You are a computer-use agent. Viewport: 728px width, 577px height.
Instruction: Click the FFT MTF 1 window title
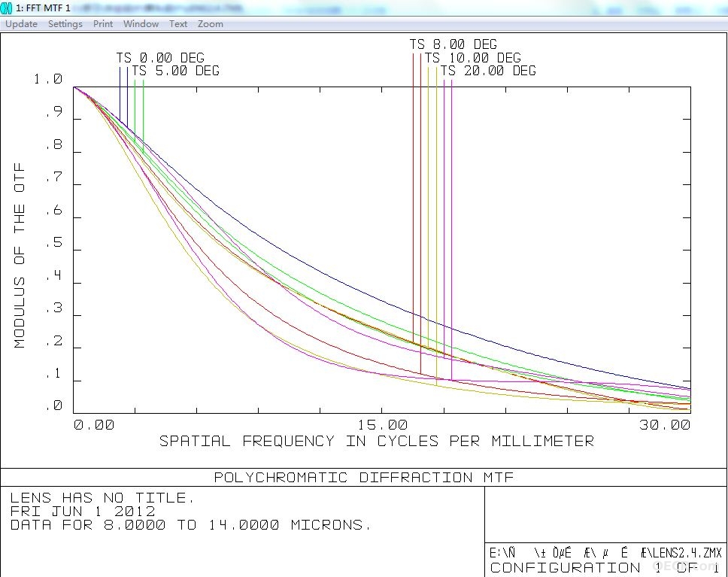[43, 8]
